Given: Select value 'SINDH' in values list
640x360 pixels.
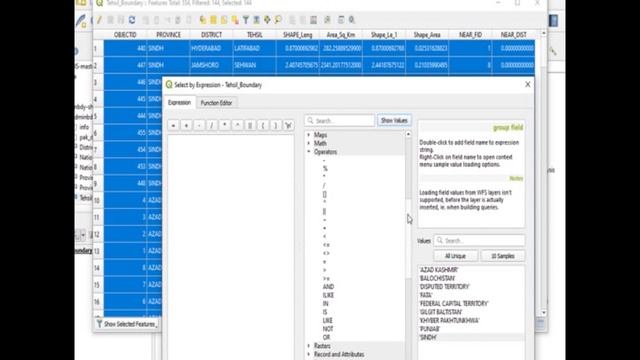Looking at the screenshot, I should point(428,338).
